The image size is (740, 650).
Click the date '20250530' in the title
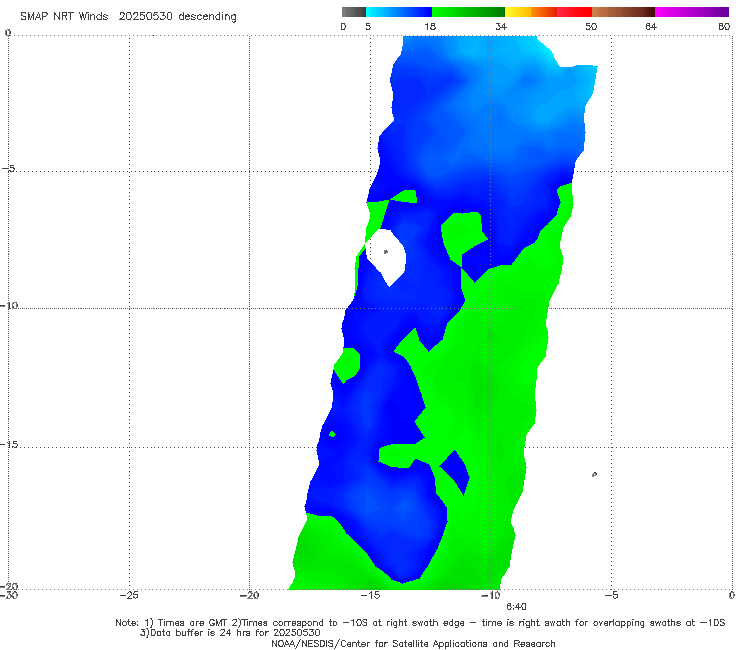145,16
